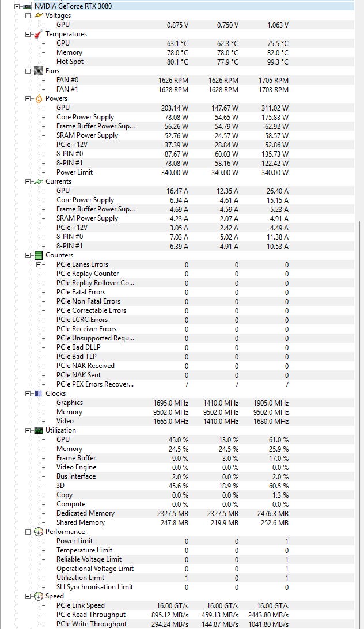
Task: Click the 99.3 °C Hot Spot max value
Action: click(x=277, y=62)
